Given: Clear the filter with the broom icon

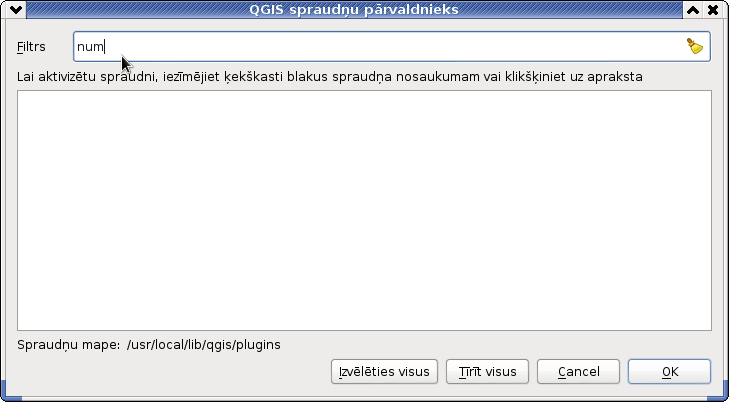Looking at the screenshot, I should click(695, 46).
